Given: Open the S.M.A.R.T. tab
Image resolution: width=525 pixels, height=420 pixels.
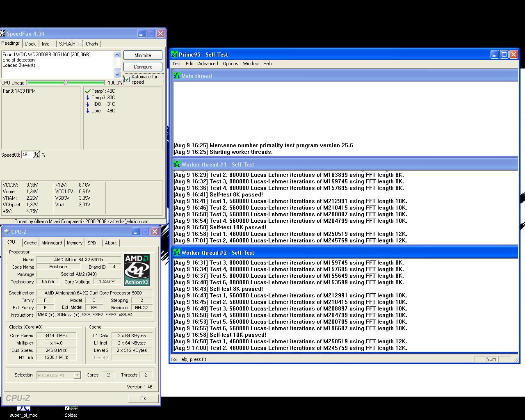Looking at the screenshot, I should (x=69, y=44).
